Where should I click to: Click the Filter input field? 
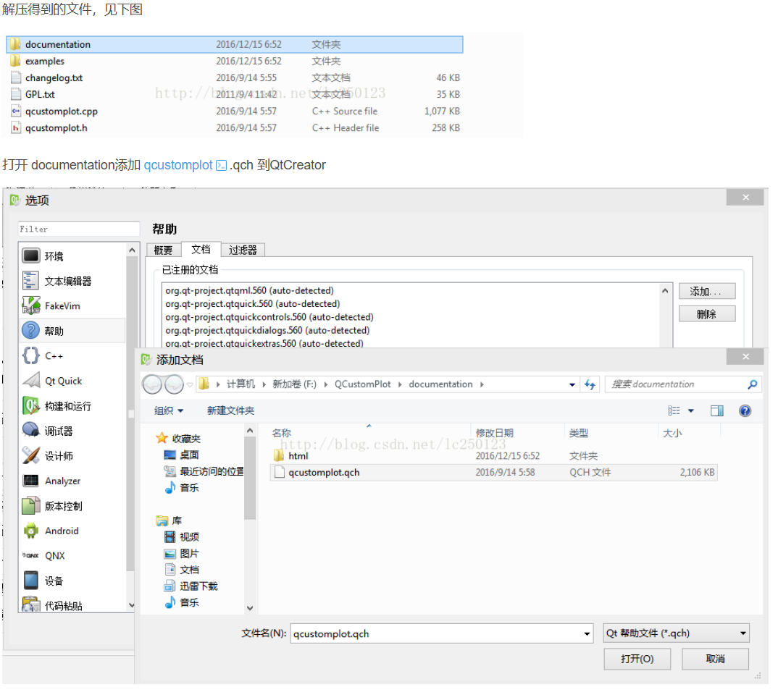pyautogui.click(x=79, y=229)
